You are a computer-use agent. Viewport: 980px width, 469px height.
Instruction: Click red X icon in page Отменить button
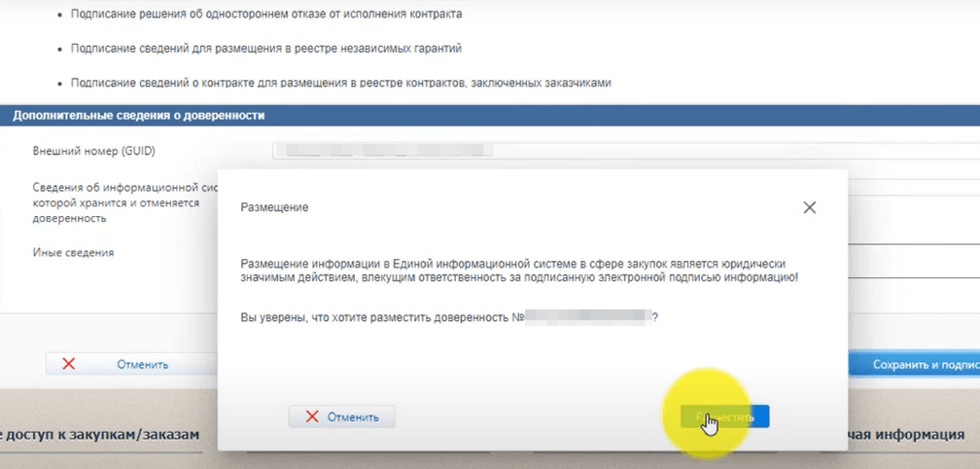(69, 364)
